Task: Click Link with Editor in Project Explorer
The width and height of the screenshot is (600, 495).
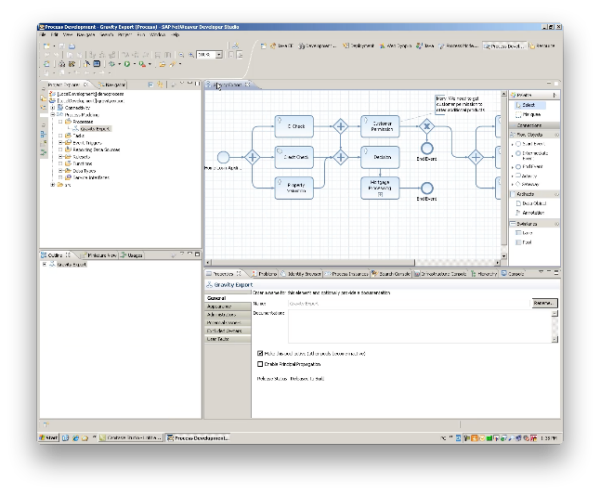Action: 160,84
